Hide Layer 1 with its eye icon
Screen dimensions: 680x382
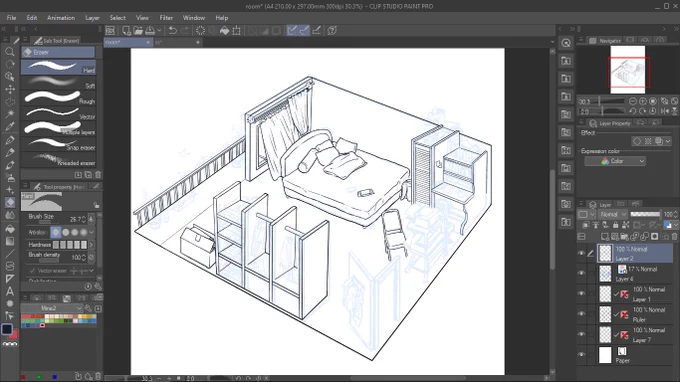coord(582,294)
